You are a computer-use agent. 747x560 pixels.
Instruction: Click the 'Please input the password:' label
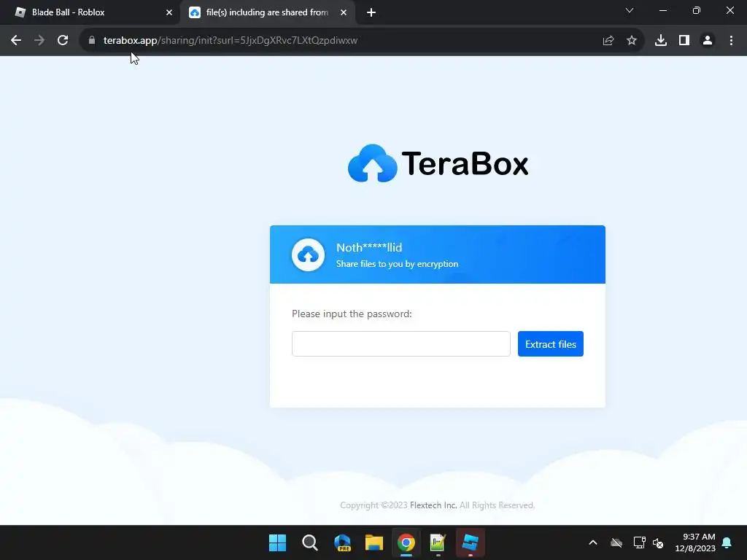[x=352, y=314]
